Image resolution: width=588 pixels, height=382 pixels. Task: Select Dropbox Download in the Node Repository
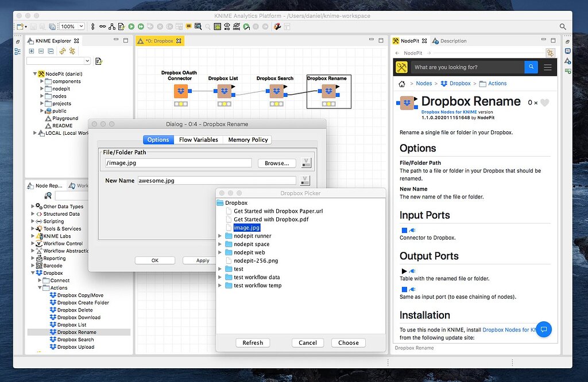(79, 317)
